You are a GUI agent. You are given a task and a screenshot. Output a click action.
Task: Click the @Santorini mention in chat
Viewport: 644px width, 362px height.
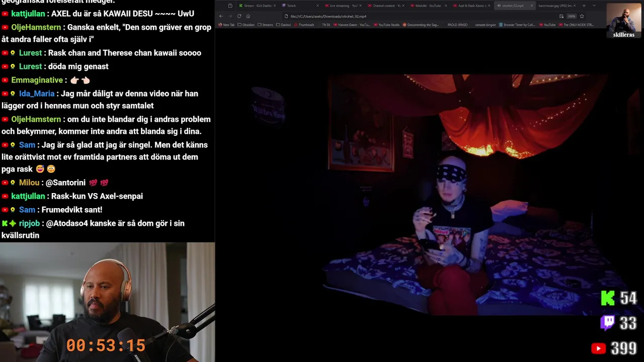click(x=65, y=183)
